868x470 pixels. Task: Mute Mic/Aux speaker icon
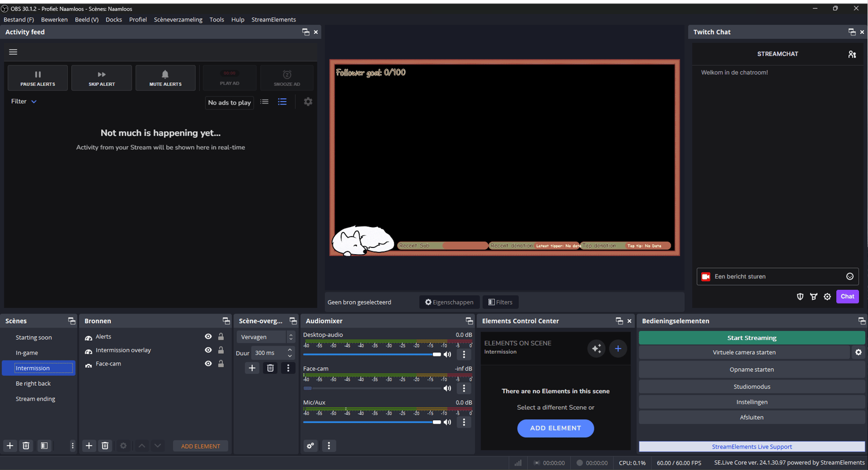coord(448,423)
